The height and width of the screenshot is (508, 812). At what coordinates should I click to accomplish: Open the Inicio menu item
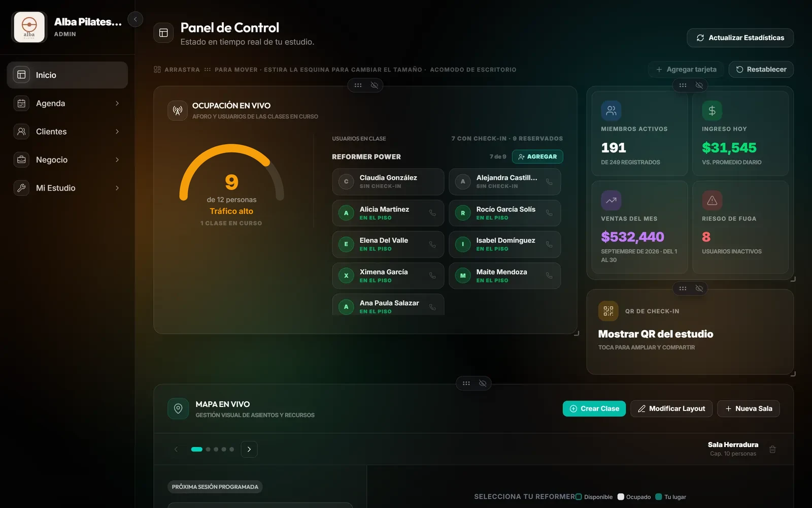67,75
